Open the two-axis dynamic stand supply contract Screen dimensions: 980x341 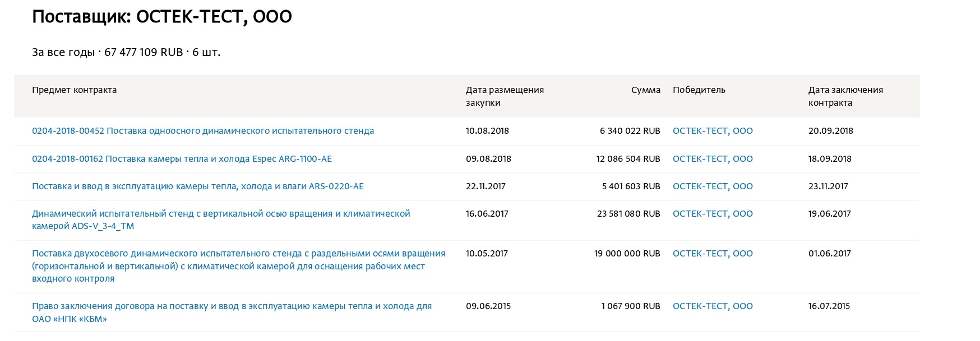tap(238, 266)
